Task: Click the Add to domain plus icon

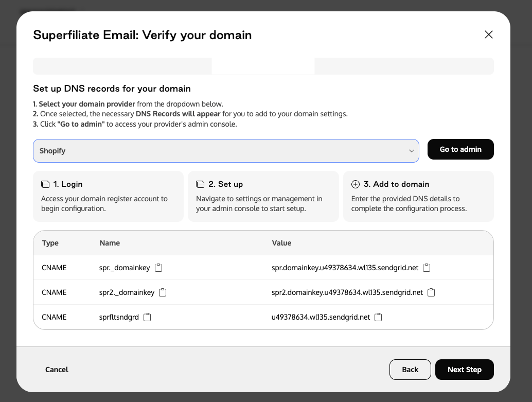Action: 355,184
